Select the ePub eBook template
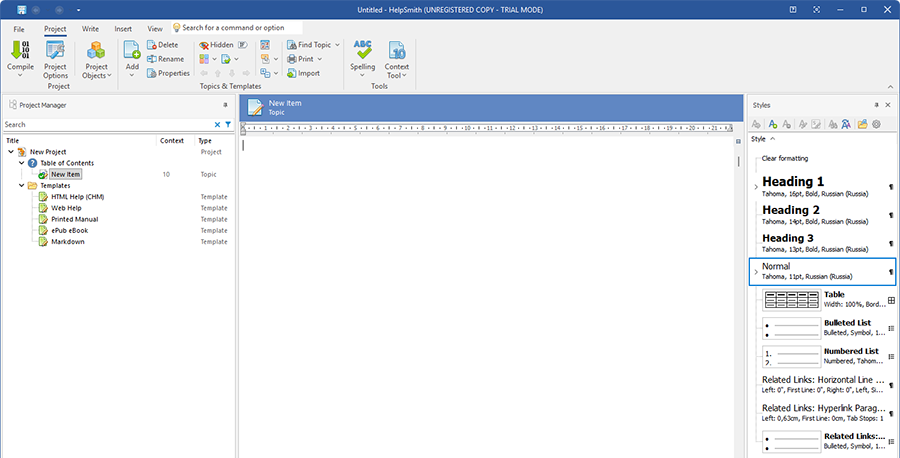The height and width of the screenshot is (458, 900). (x=69, y=230)
